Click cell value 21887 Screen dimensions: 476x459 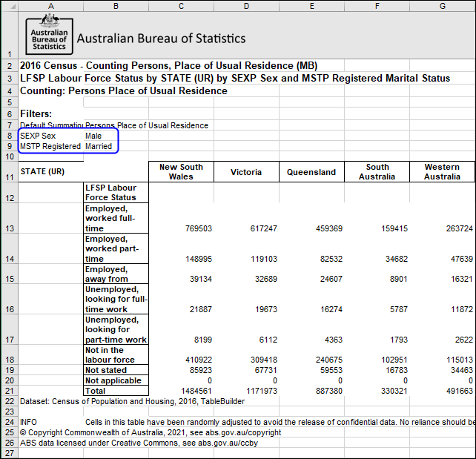[201, 309]
